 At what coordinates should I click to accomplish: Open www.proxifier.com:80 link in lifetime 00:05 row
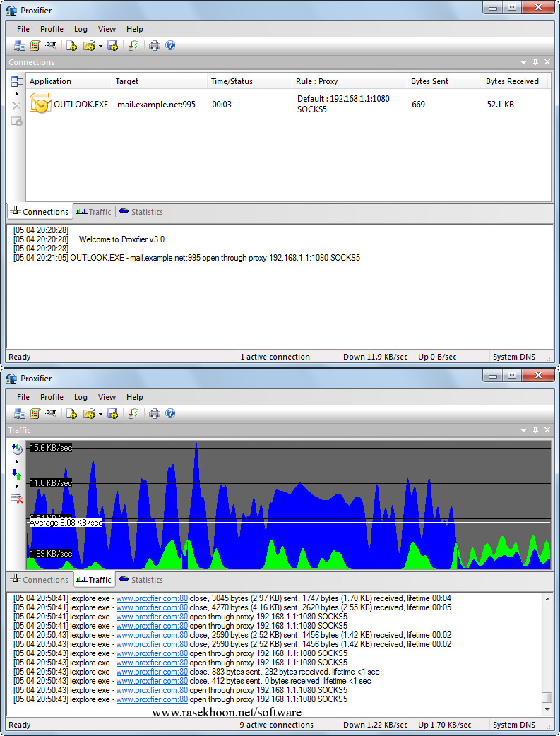pyautogui.click(x=152, y=607)
